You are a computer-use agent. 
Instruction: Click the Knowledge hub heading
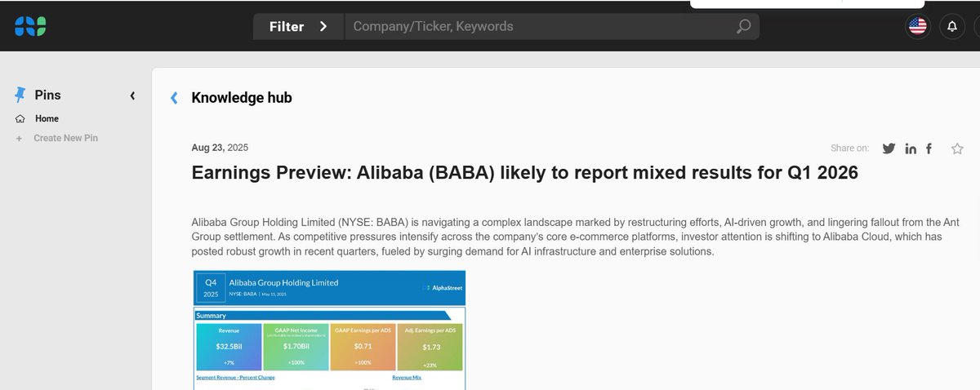(x=242, y=98)
